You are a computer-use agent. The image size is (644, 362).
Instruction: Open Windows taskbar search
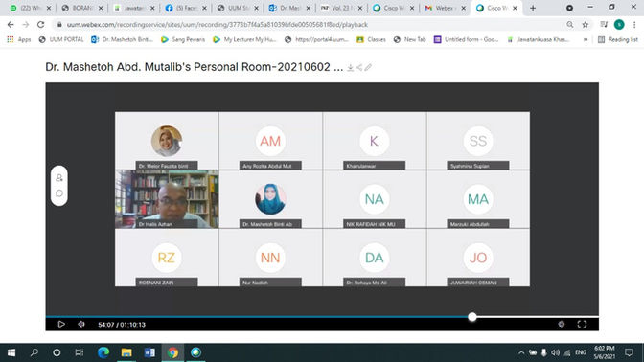click(34, 352)
